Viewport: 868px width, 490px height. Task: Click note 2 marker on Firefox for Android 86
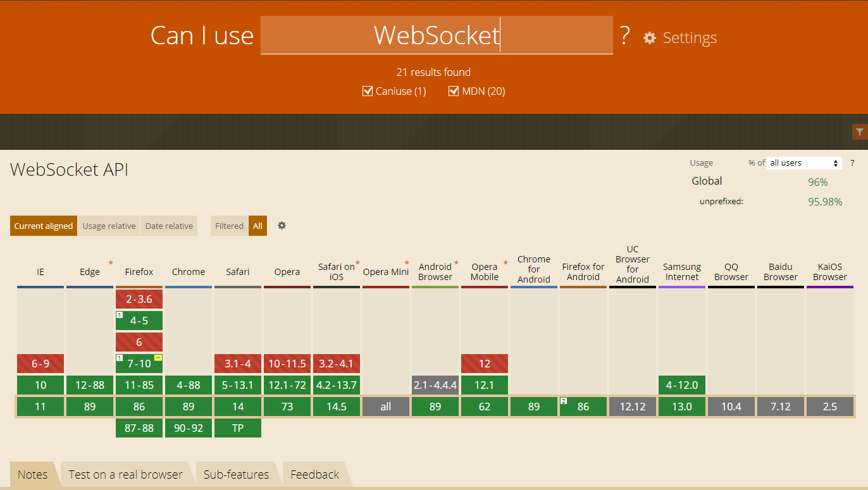(x=563, y=401)
